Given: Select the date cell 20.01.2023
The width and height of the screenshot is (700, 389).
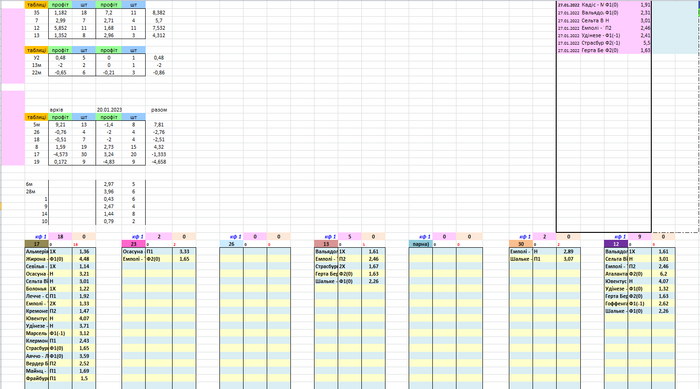Looking at the screenshot, I should (x=108, y=110).
